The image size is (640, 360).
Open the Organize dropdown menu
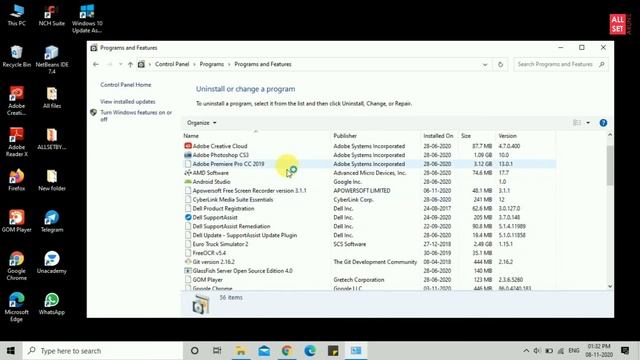[x=202, y=123]
